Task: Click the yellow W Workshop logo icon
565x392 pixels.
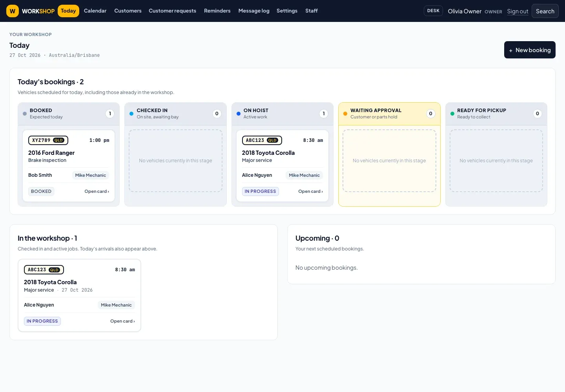Action: (13, 11)
